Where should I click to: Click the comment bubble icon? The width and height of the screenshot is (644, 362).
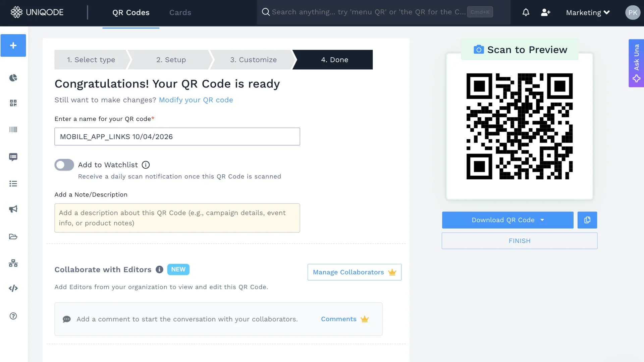[x=67, y=319]
